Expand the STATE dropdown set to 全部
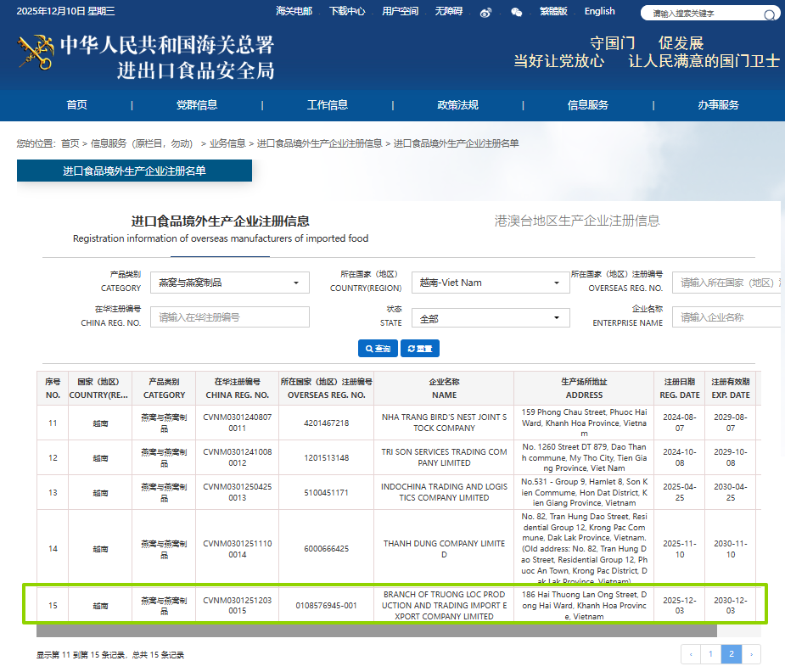 491,318
